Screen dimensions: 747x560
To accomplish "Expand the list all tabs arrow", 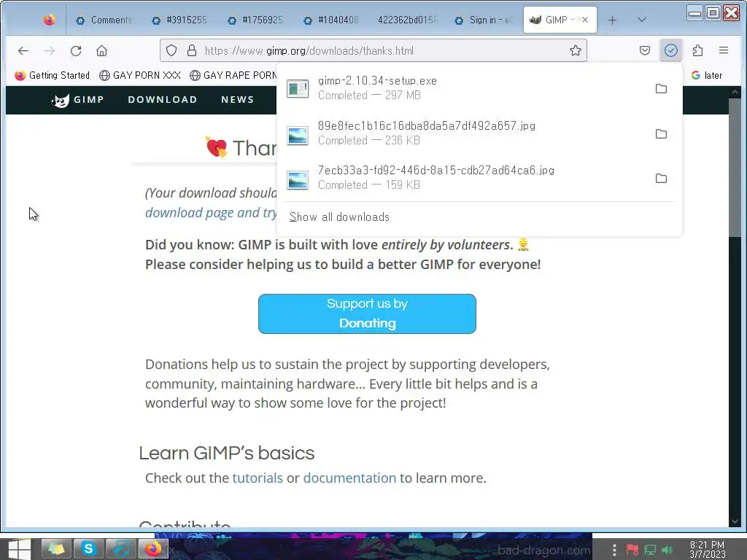I will (641, 20).
